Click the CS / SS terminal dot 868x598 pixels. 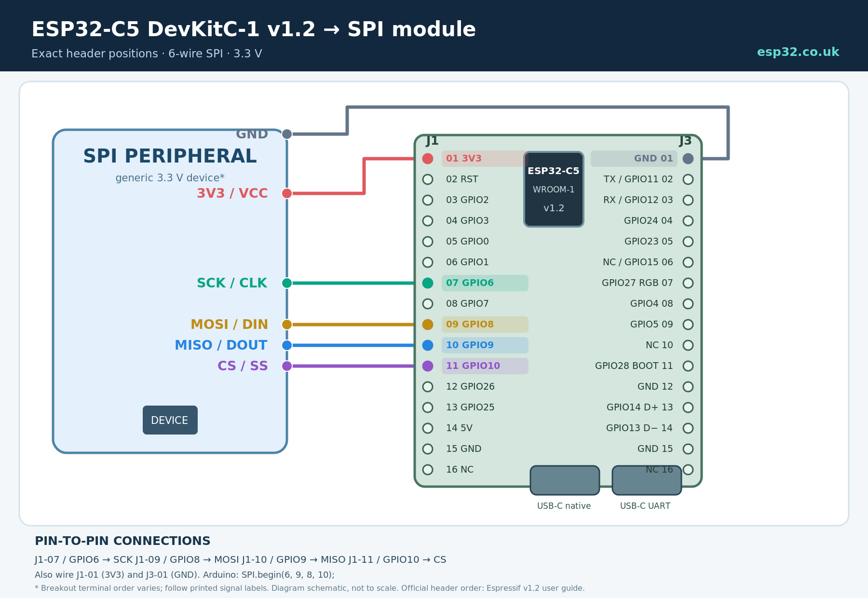click(x=287, y=366)
